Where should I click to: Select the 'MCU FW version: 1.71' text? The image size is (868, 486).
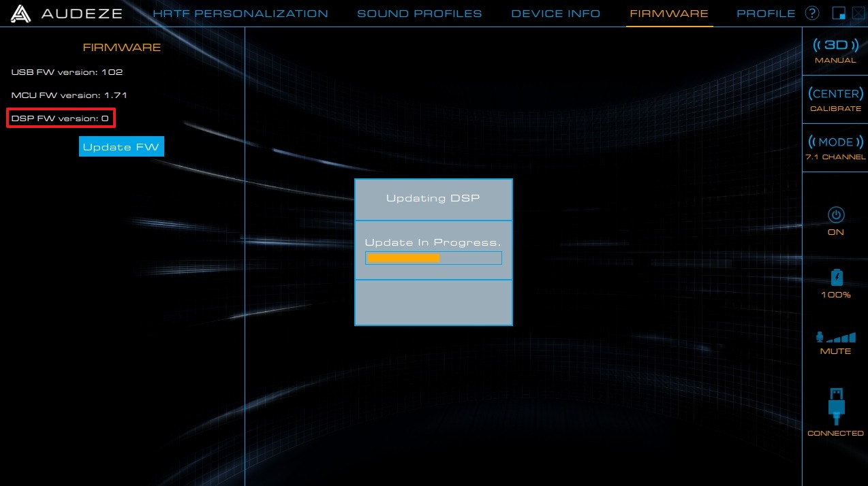(x=69, y=95)
